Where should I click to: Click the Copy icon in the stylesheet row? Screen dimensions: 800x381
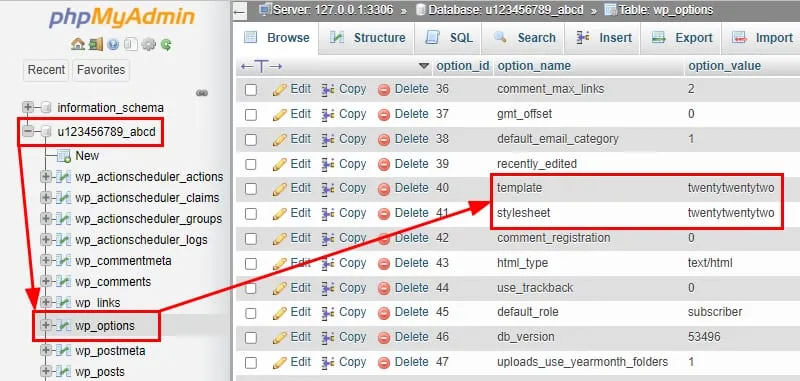[x=328, y=214]
